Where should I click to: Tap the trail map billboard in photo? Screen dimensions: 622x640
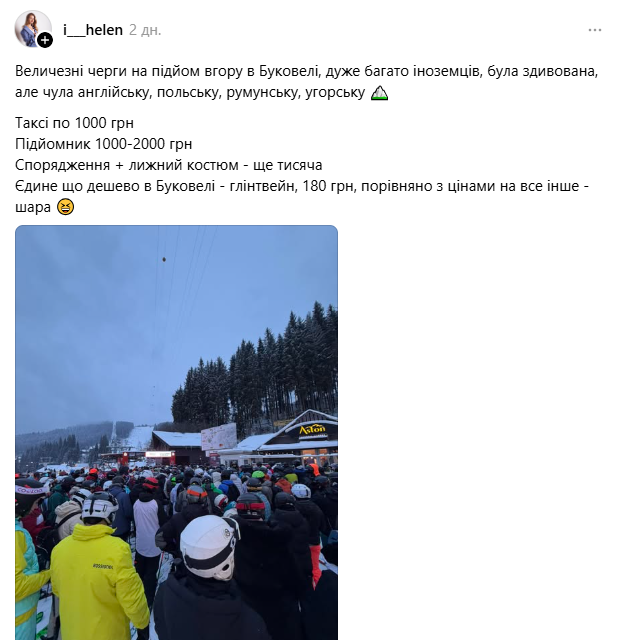tap(219, 437)
